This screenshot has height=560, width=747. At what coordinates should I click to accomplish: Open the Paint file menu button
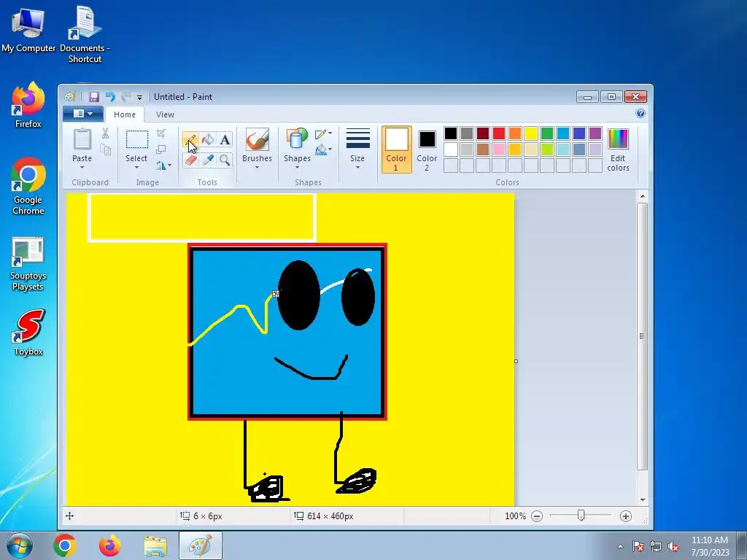click(x=83, y=113)
